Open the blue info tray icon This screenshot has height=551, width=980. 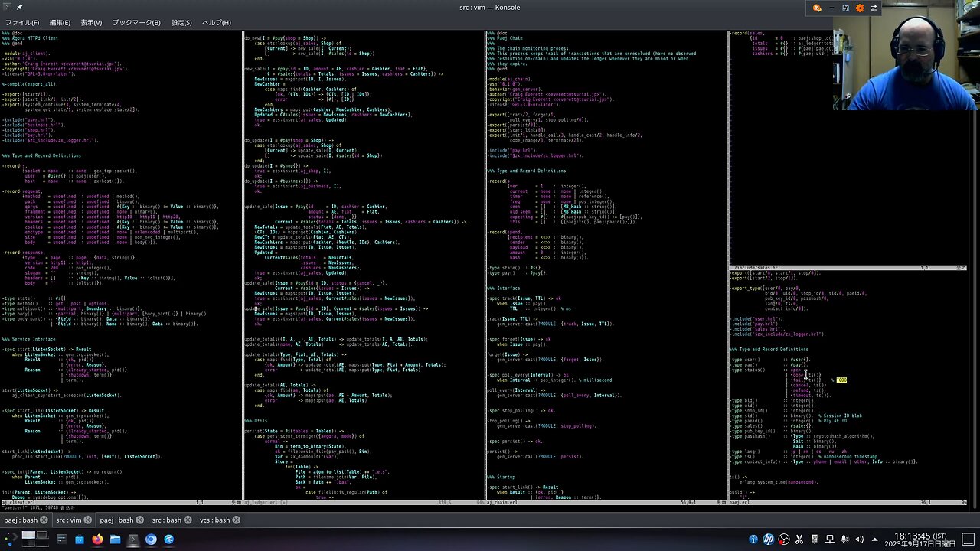753,540
